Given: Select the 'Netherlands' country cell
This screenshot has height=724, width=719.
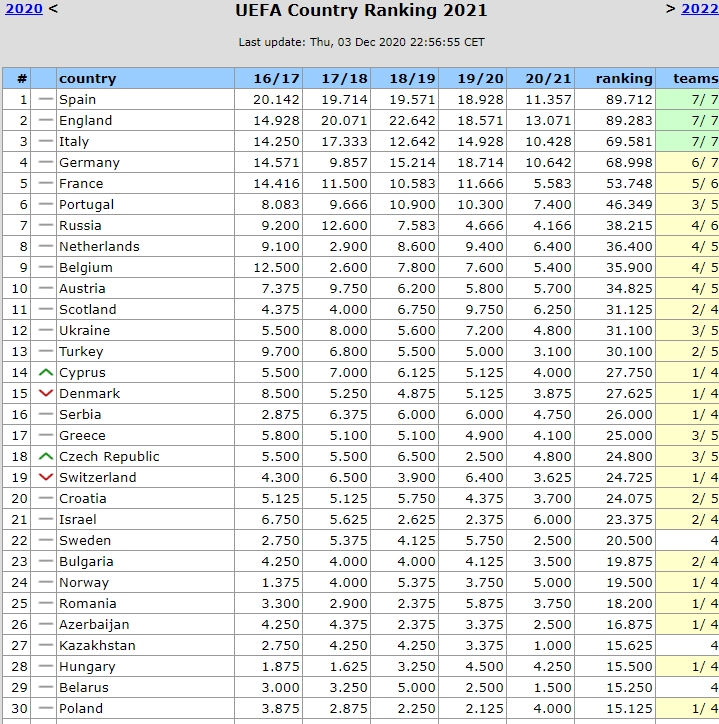Looking at the screenshot, I should 145,247.
